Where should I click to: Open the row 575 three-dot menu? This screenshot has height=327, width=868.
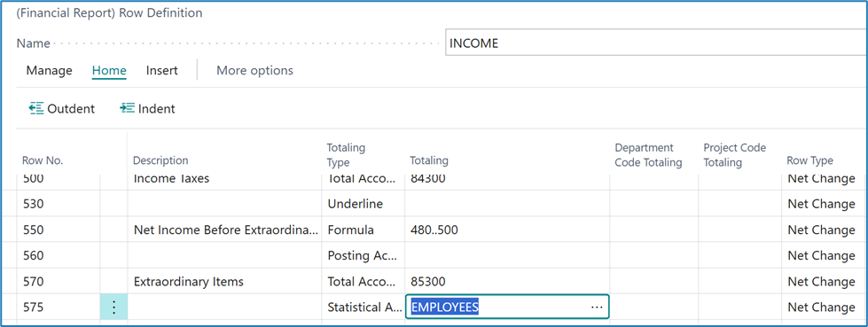click(x=113, y=308)
